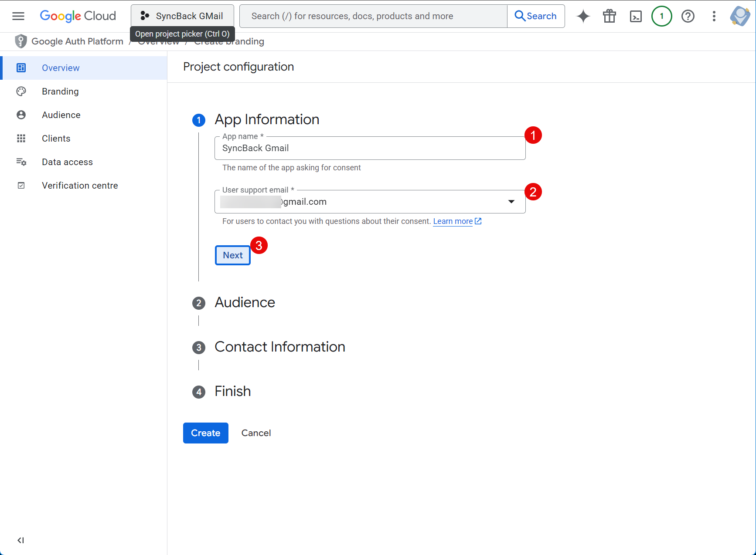Open Data access in the sidebar
This screenshot has width=756, height=555.
click(x=67, y=162)
